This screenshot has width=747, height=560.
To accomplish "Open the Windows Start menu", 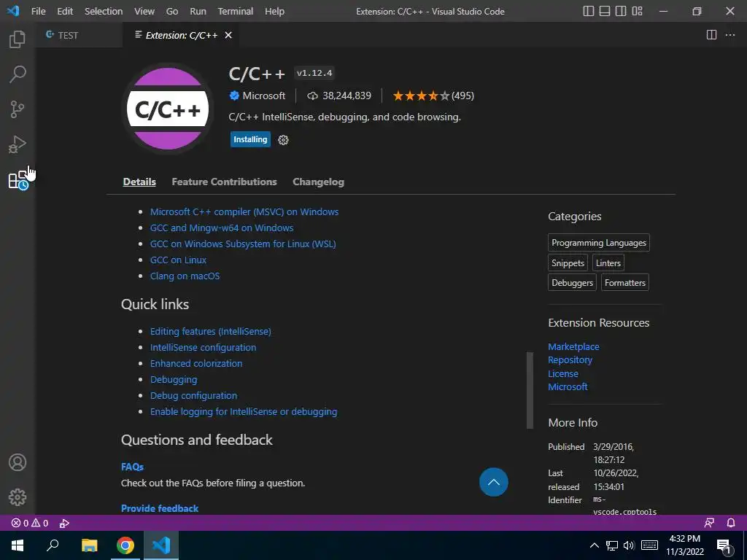I will click(18, 545).
